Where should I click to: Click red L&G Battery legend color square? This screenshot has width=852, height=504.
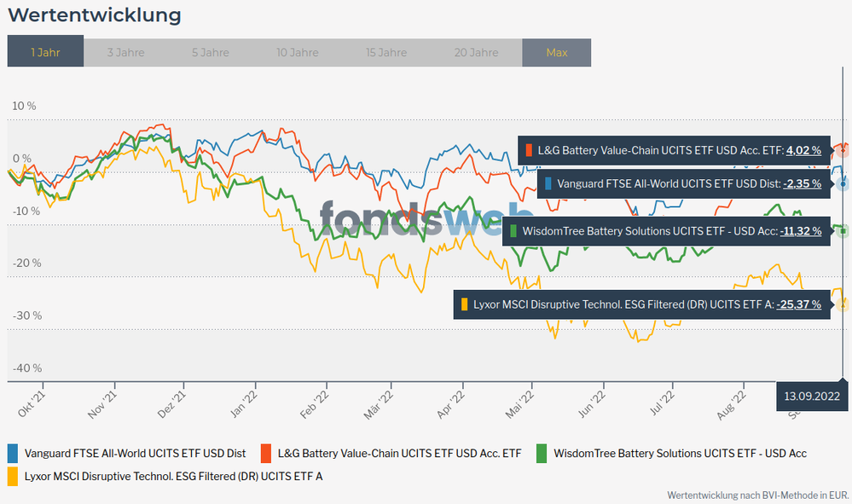click(266, 453)
